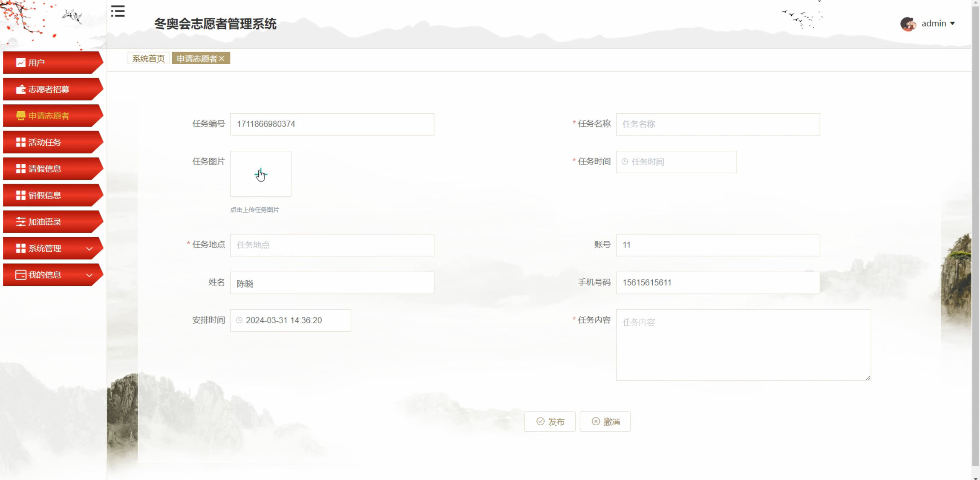Open 销假信息 in the sidebar
The height and width of the screenshot is (480, 980).
click(x=45, y=195)
